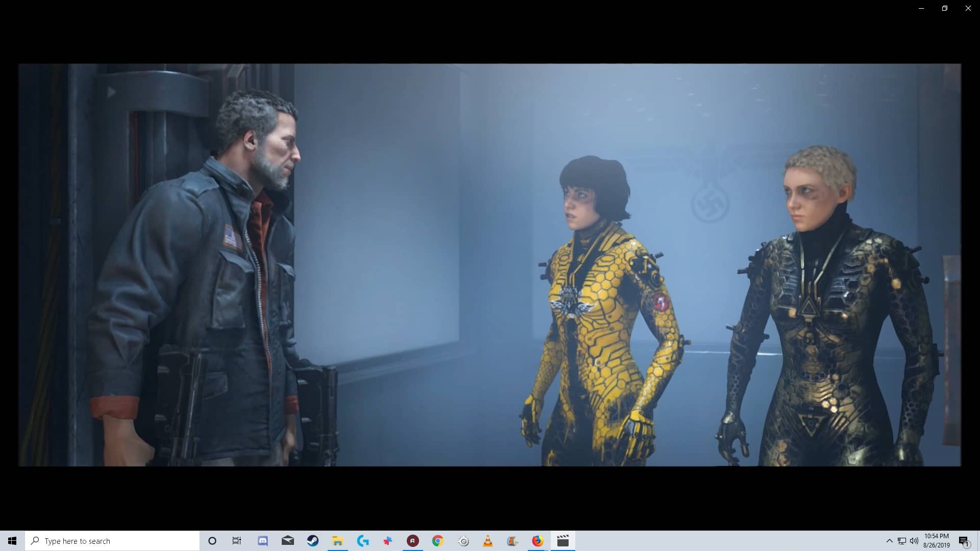Open Cortana from the taskbar circle icon
The height and width of the screenshot is (551, 980).
coord(212,541)
